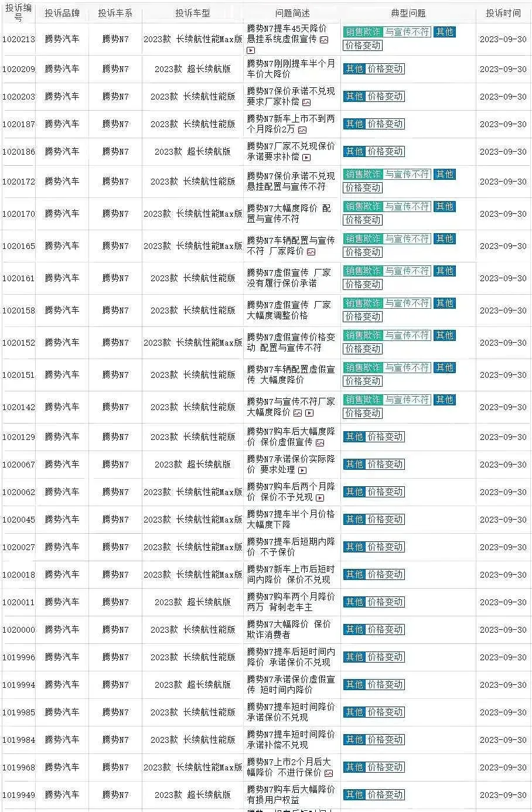Play the video icon in complaint 1020067
Image resolution: width=532 pixels, height=812 pixels.
(302, 470)
